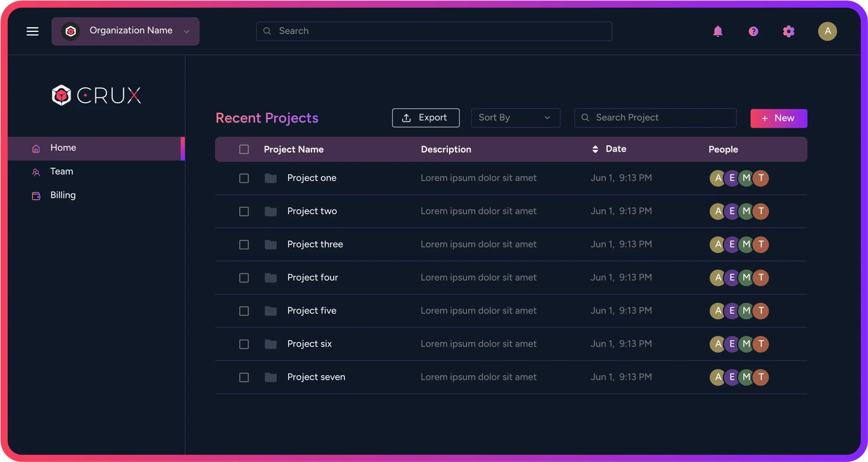Click the Export button
868x462 pixels.
[x=425, y=118]
